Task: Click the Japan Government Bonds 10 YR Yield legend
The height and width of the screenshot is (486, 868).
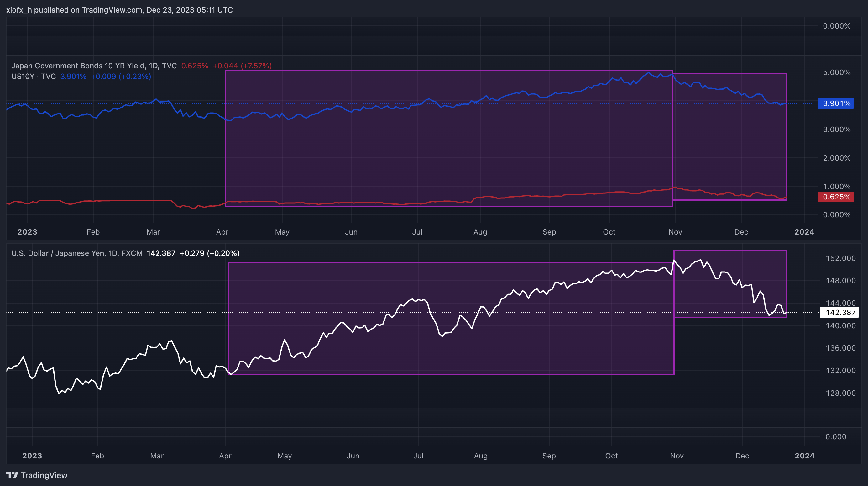Action: tap(94, 66)
